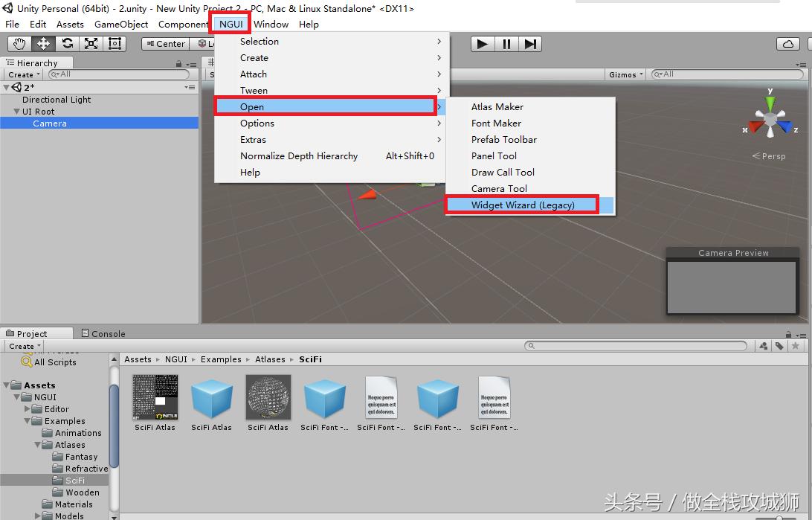Switch to the Console tab
This screenshot has width=812, height=520.
click(103, 333)
